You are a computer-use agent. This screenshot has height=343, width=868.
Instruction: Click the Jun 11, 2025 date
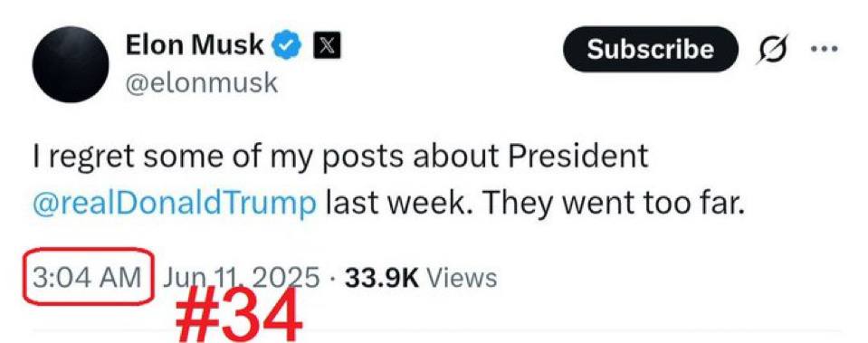(241, 276)
